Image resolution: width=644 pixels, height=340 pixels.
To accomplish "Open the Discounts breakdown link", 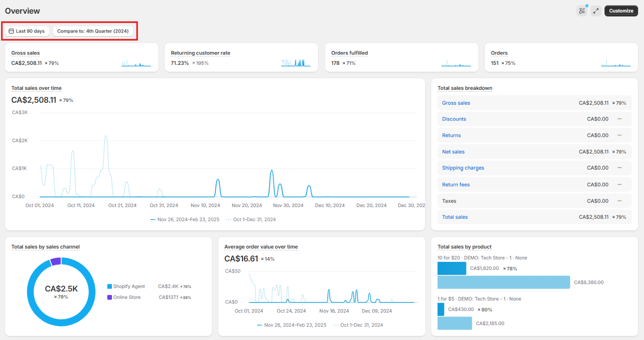I will coord(454,119).
